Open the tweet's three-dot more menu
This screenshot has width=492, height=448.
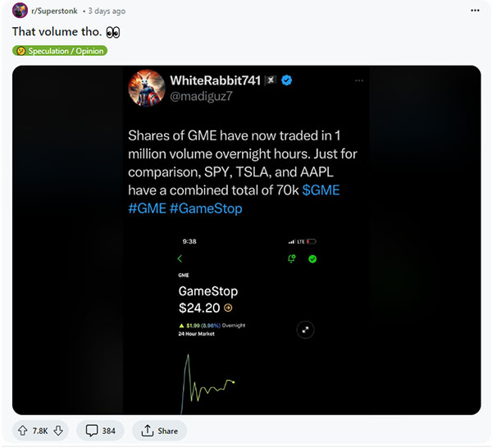359,80
